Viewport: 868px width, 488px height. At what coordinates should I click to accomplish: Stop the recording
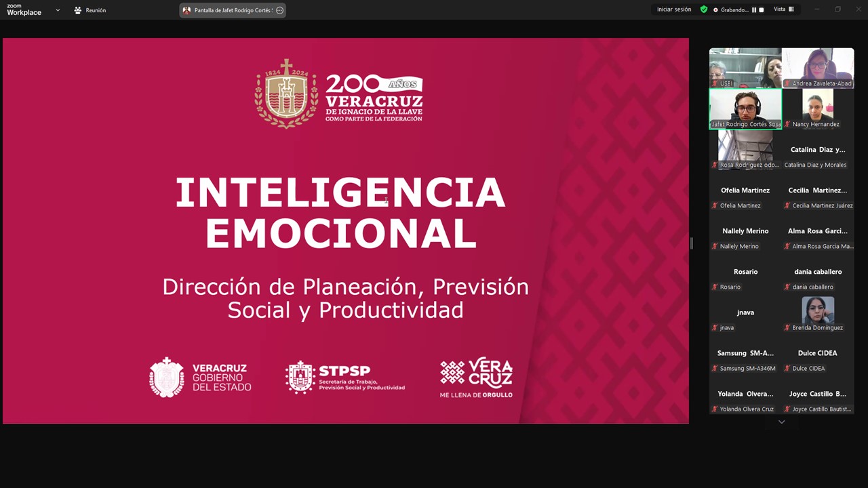coord(762,10)
